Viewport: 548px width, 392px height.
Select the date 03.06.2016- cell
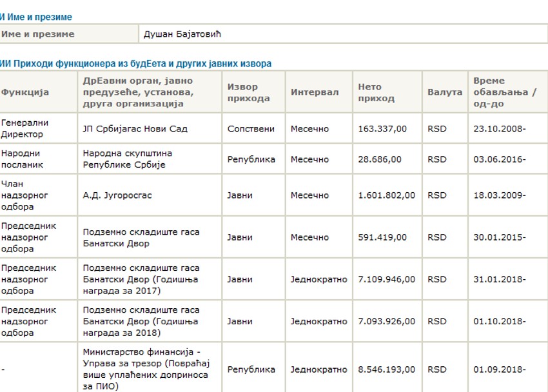(x=499, y=159)
